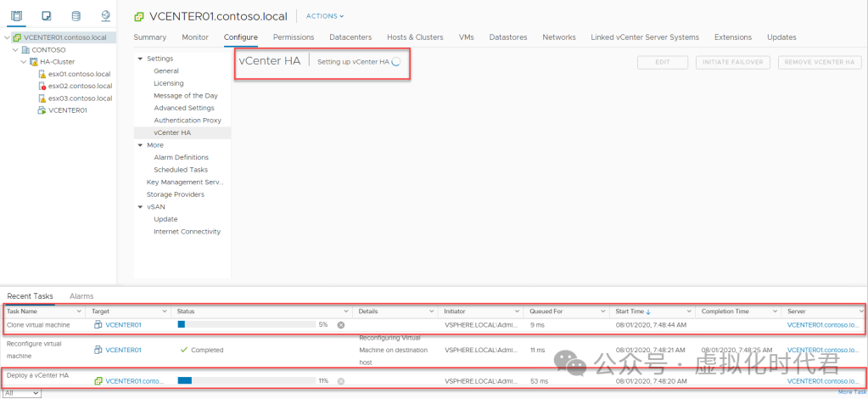Cancel the Clone virtual machine task
868x399 pixels.
tap(340, 324)
